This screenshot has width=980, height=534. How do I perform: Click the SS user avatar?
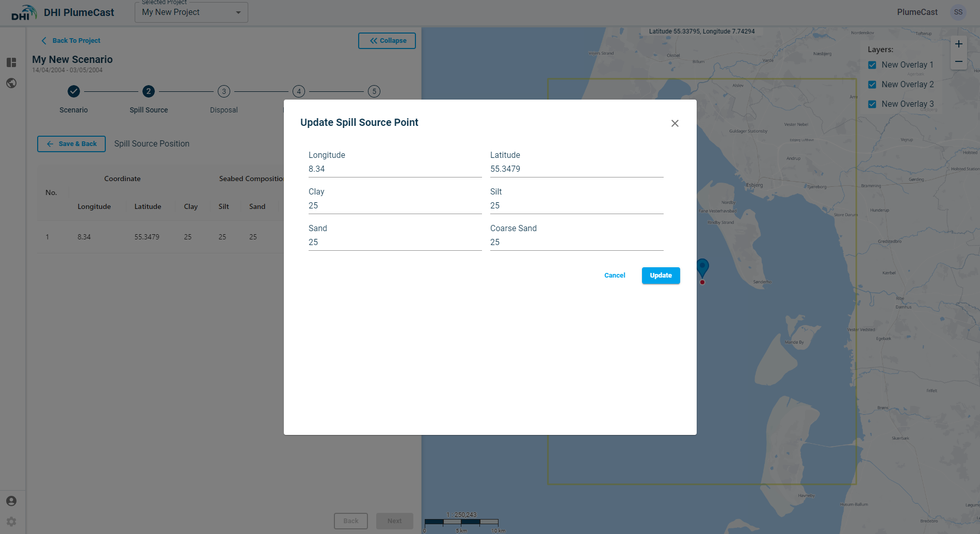(958, 12)
